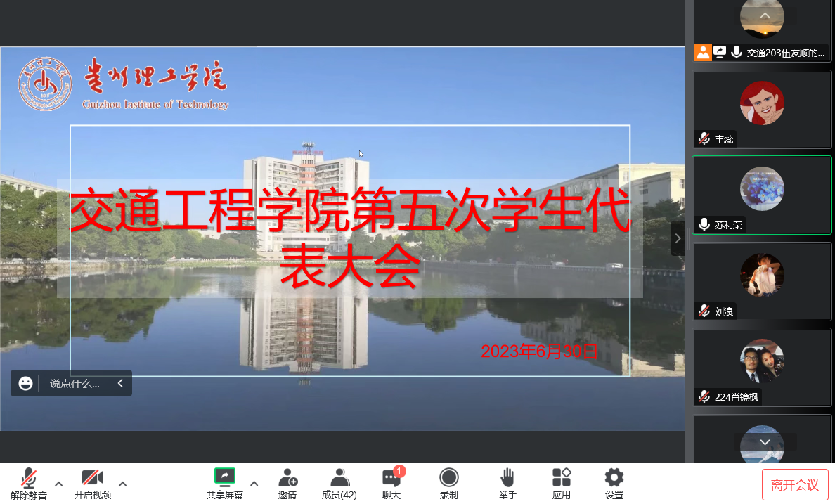Raise hand using the 举手 icon
The height and width of the screenshot is (504, 835).
pyautogui.click(x=507, y=479)
